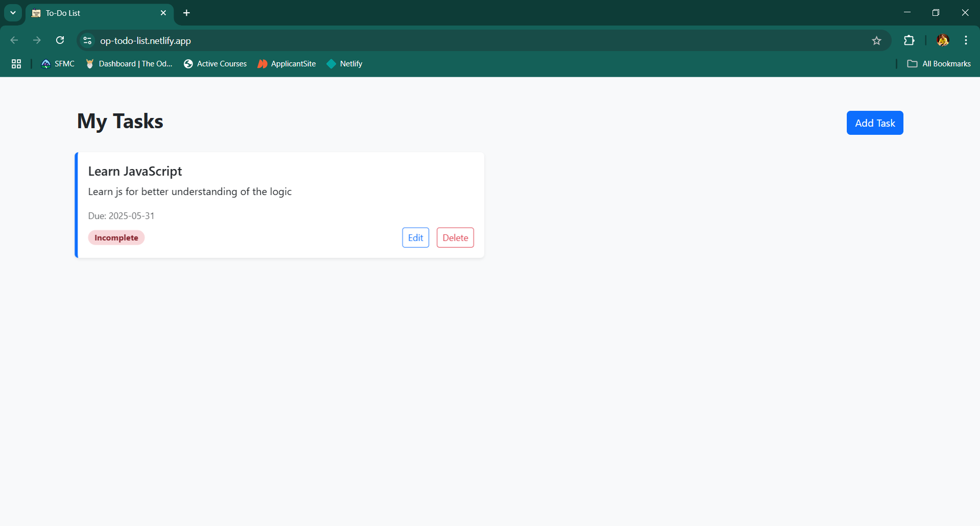Open the Active Courses bookmark
This screenshot has width=980, height=526.
pos(215,64)
